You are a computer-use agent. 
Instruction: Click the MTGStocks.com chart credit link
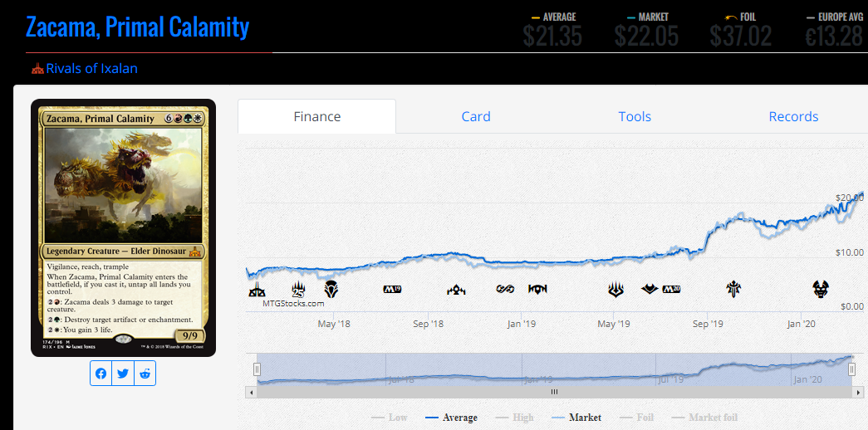coord(293,303)
